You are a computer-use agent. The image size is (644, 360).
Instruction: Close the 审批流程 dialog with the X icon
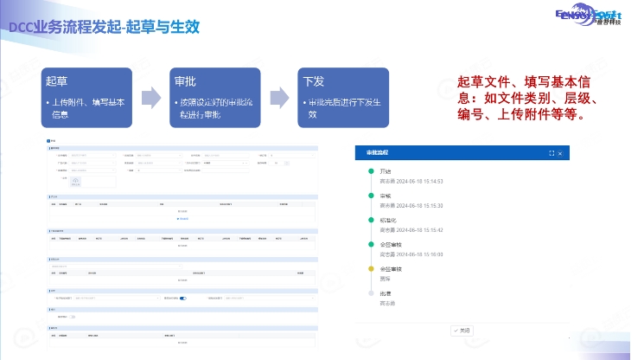coord(560,153)
